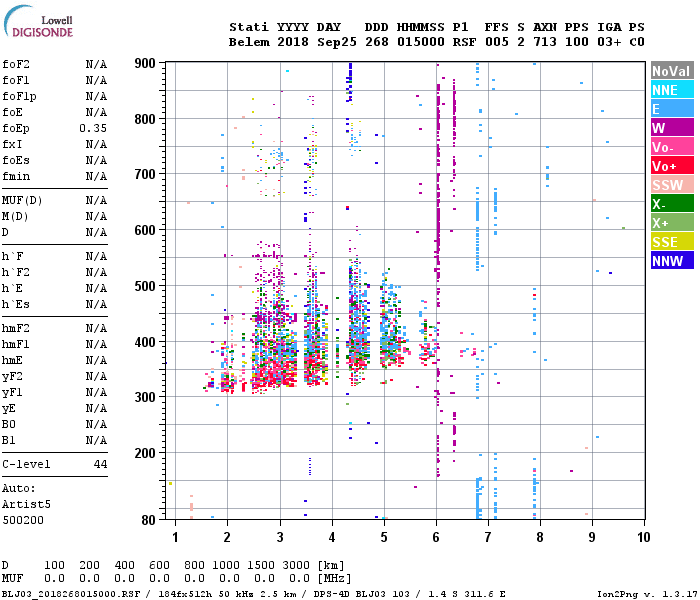Click the 500200 version number

point(23,521)
